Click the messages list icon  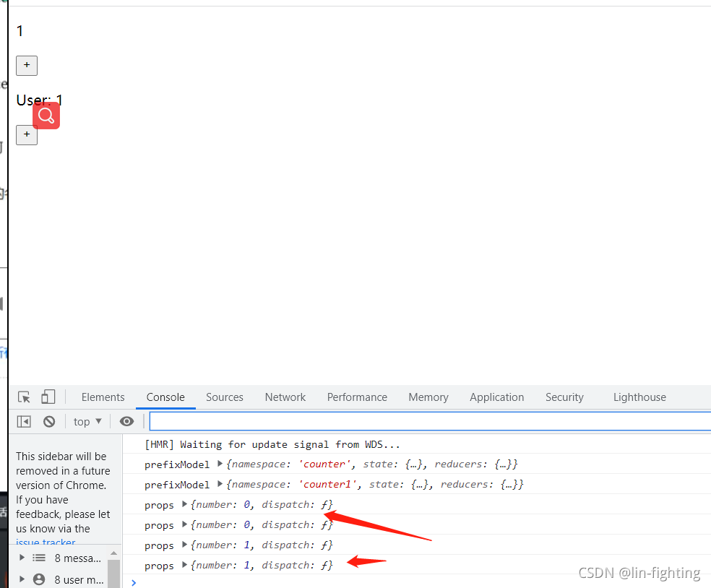39,558
